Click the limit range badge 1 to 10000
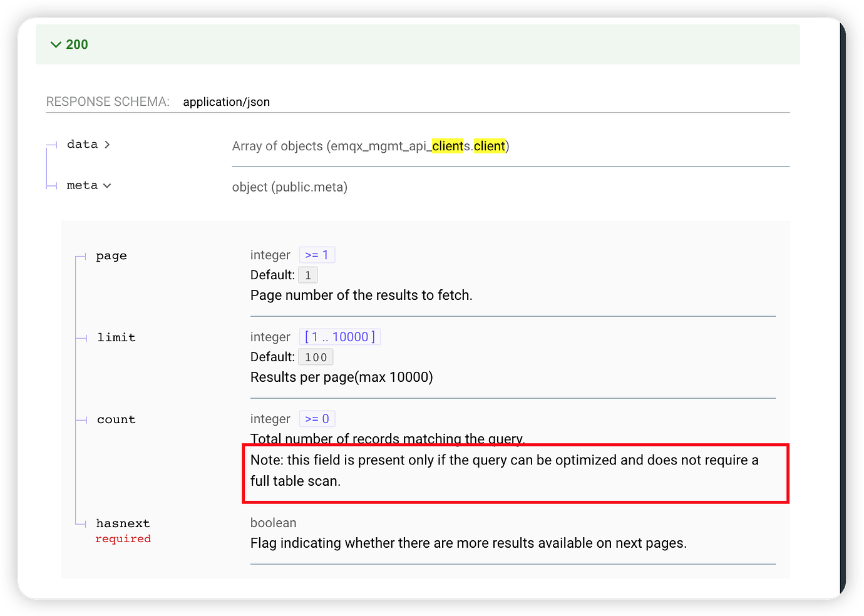This screenshot has height=616, width=864. 340,337
